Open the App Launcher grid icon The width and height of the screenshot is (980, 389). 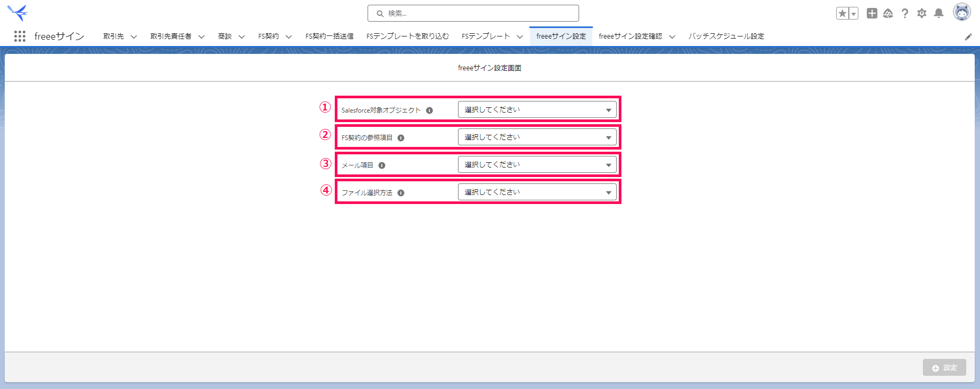coord(20,36)
